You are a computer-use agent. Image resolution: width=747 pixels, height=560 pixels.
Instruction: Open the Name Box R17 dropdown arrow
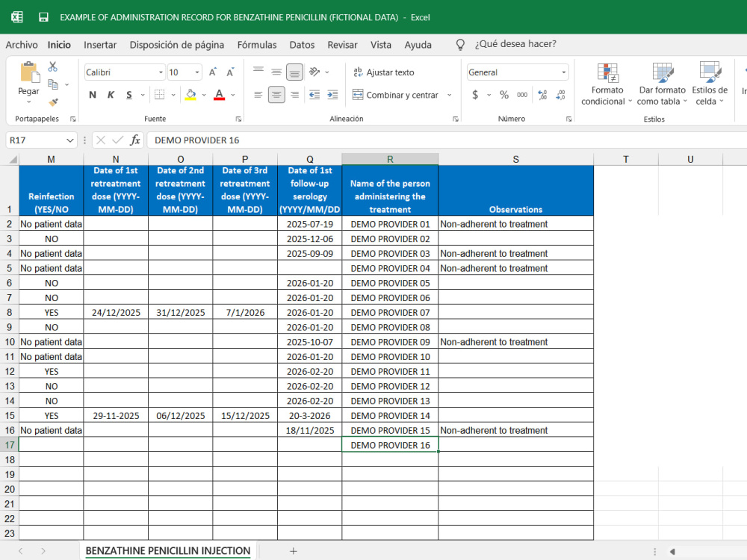[x=70, y=140]
